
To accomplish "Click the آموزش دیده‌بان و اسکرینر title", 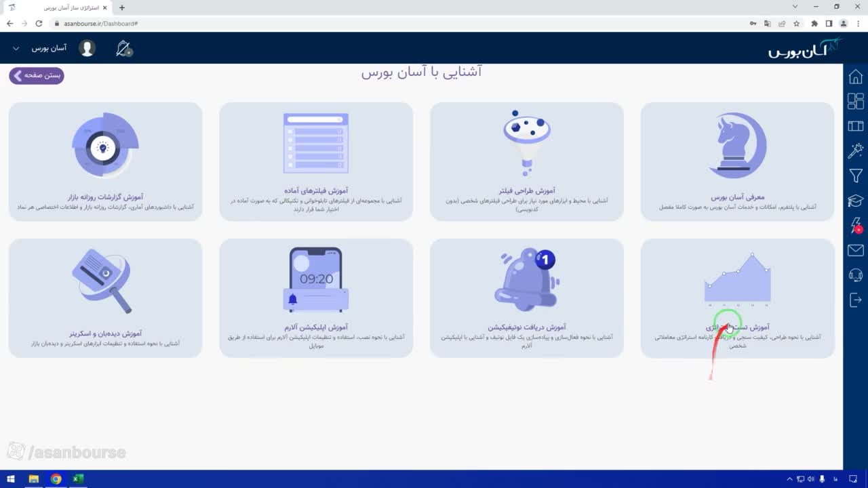I will [x=105, y=333].
